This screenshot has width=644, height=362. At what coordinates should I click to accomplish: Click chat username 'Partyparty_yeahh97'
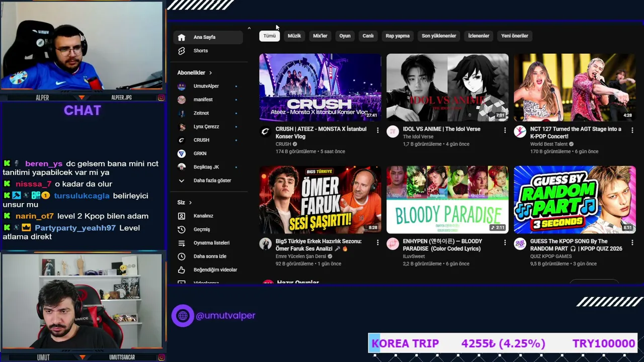(75, 228)
